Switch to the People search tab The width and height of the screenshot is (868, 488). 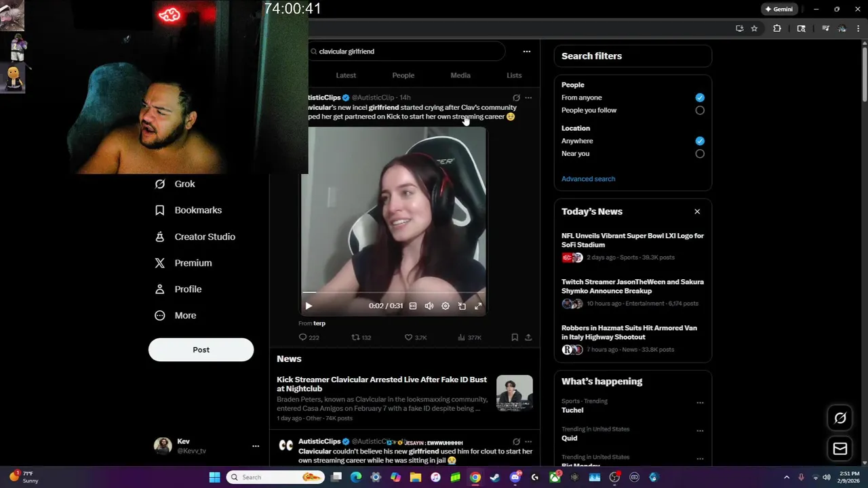point(403,75)
